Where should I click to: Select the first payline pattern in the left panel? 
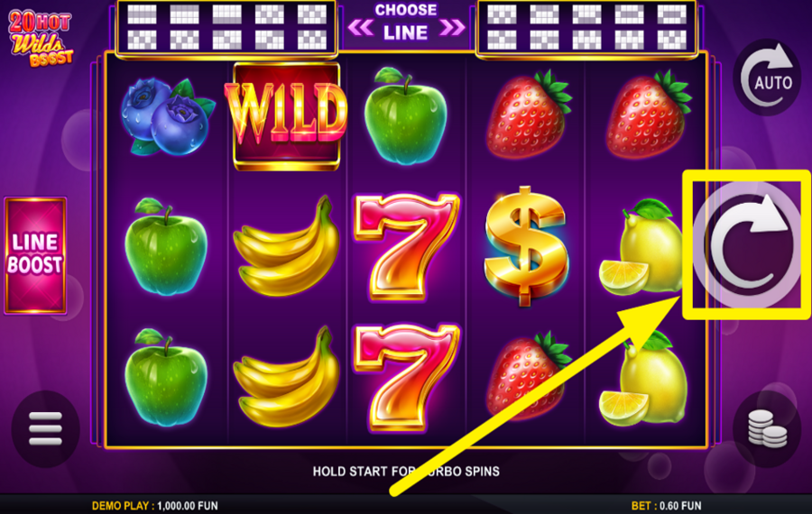142,14
